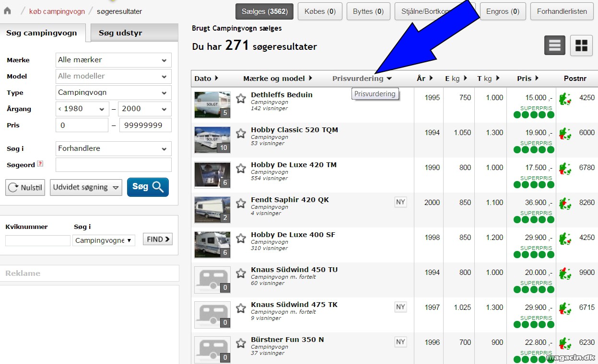Go to the home page icon
598x364 pixels.
[8, 11]
